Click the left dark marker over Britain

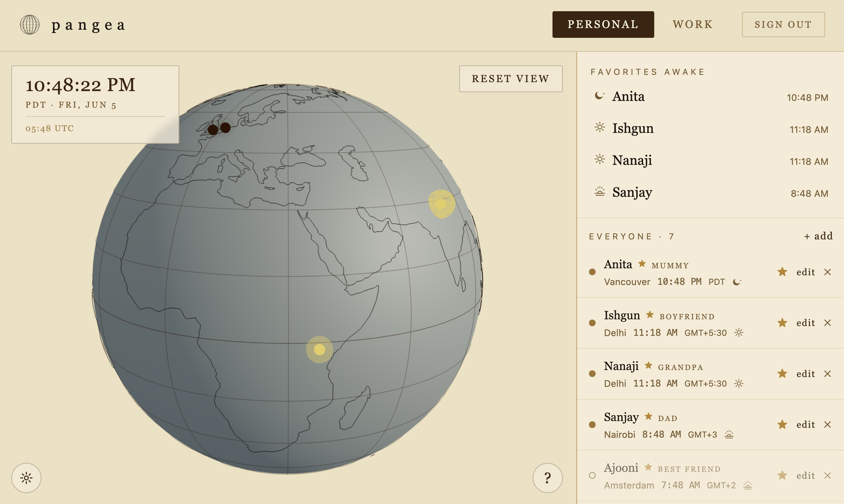pyautogui.click(x=213, y=130)
